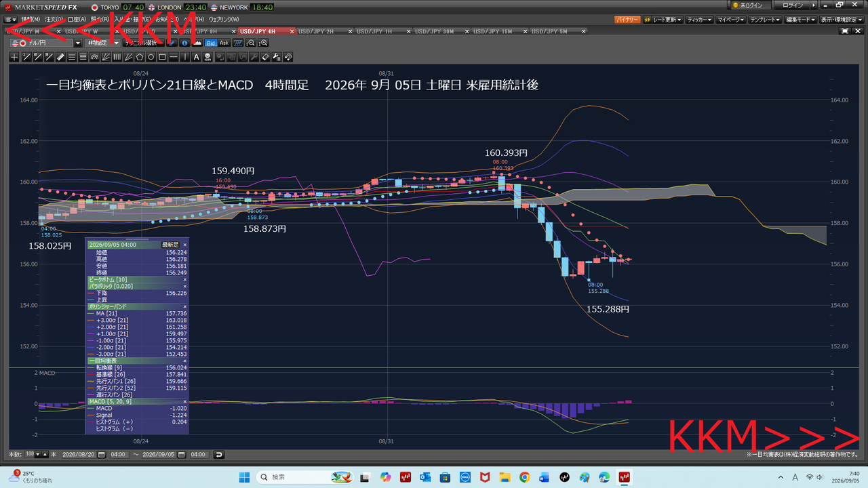This screenshot has height=488, width=868.
Task: Click the chart type icon beside info
Action: (197, 43)
